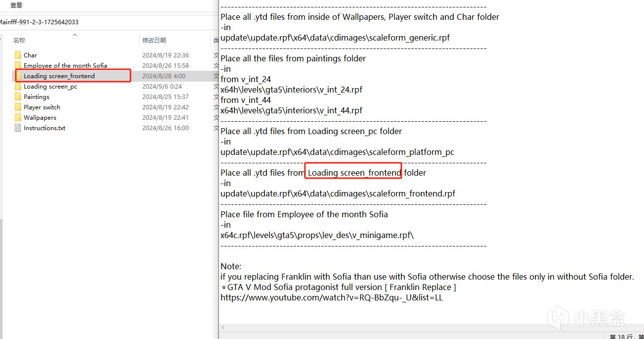Select the Char folder name
The height and width of the screenshot is (339, 644).
tap(30, 55)
